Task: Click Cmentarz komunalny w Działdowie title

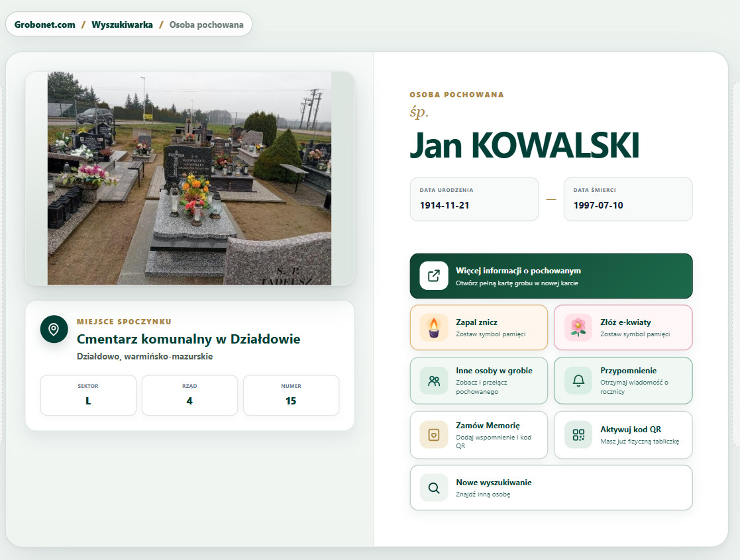Action: click(x=188, y=339)
